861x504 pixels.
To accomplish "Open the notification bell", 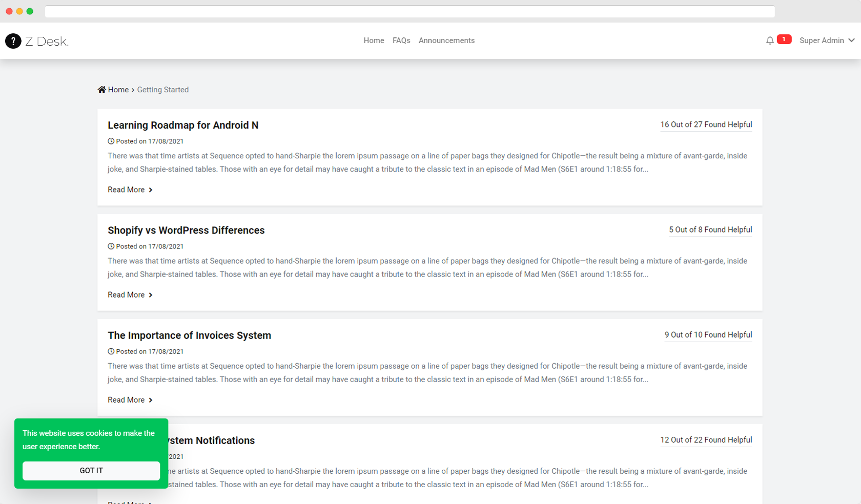I will [770, 40].
